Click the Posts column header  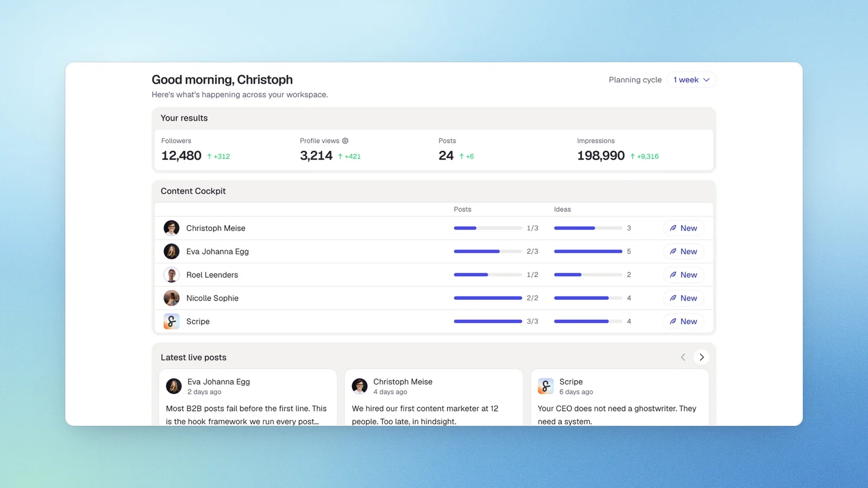click(462, 209)
